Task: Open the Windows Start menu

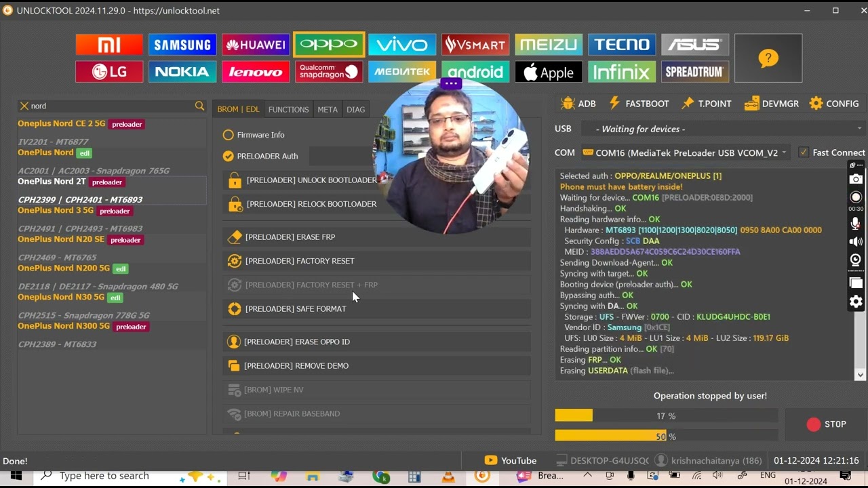Action: [16, 476]
